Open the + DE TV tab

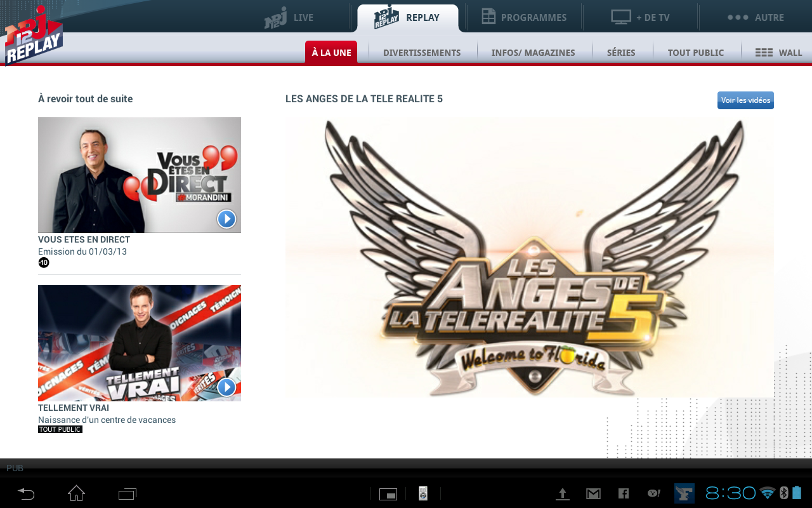pyautogui.click(x=640, y=18)
